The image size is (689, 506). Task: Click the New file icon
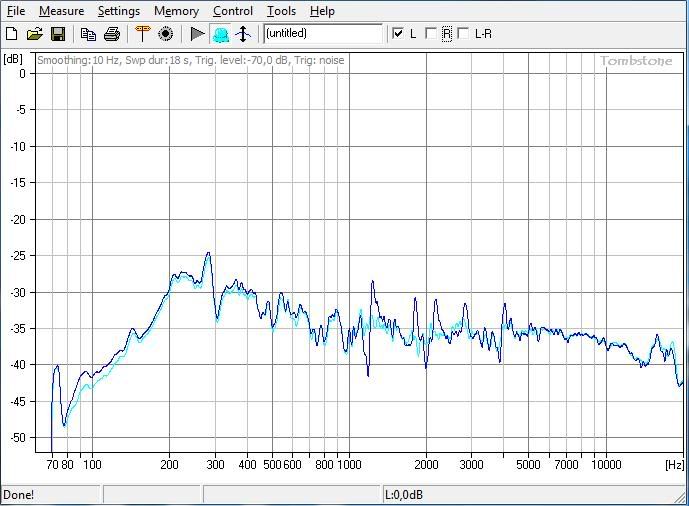click(12, 34)
